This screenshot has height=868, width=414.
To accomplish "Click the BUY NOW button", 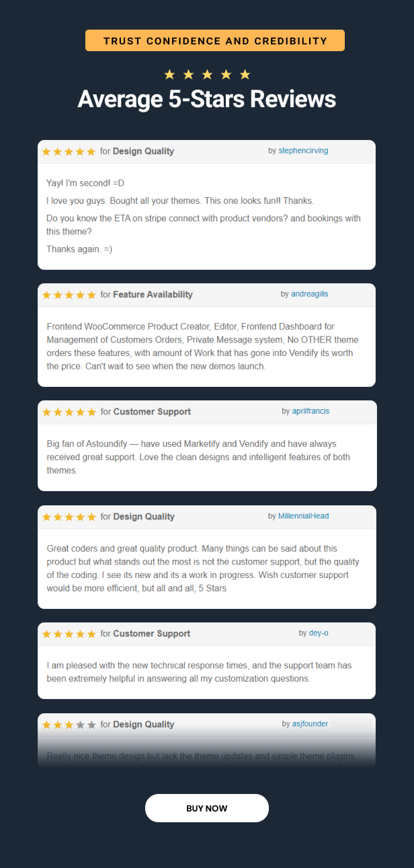I will (x=206, y=808).
